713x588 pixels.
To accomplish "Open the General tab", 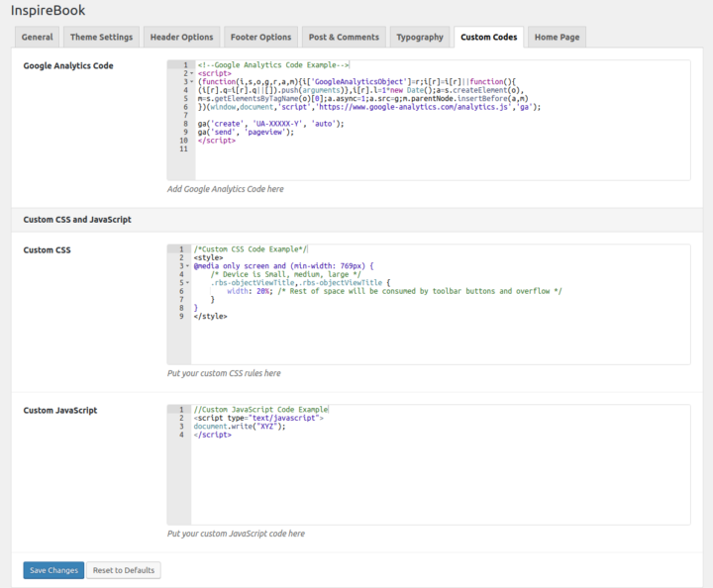I will (38, 38).
